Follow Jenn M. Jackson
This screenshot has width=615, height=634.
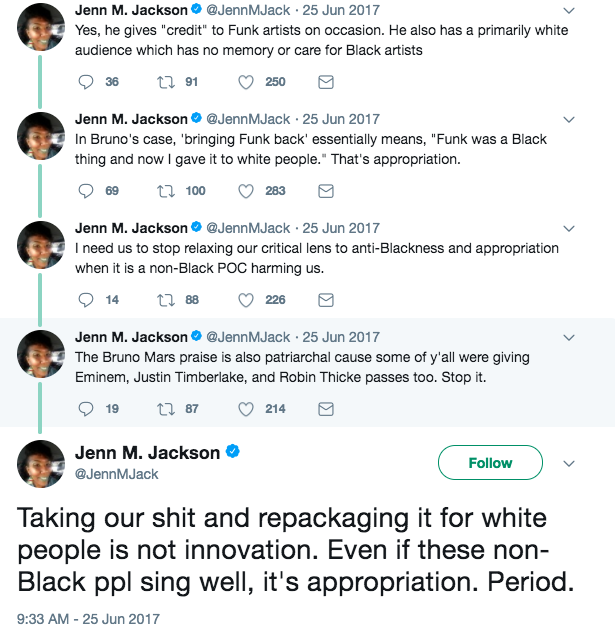[x=490, y=463]
